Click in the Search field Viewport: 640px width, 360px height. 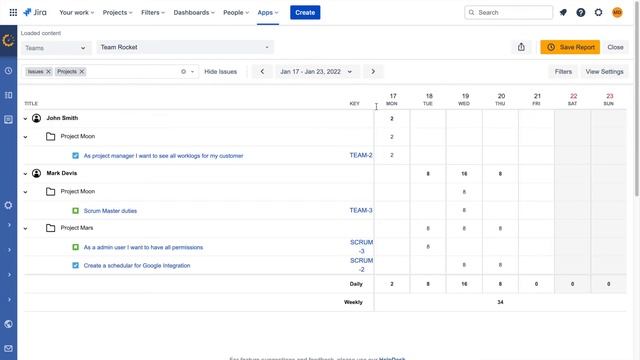(509, 13)
